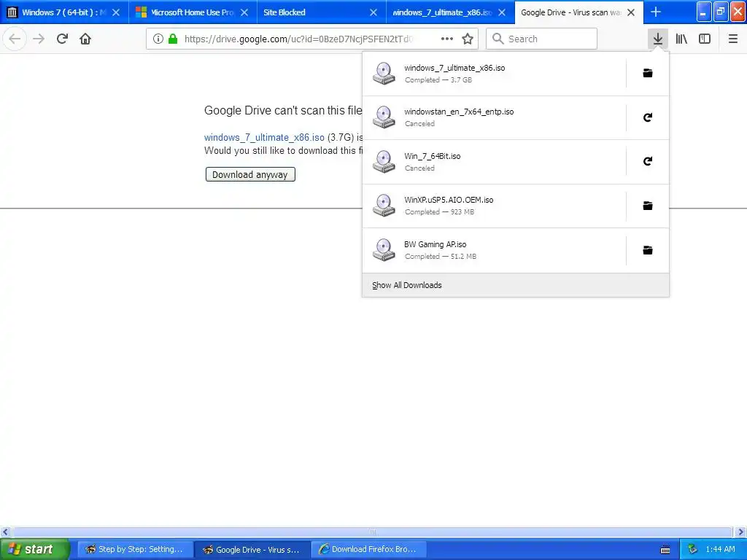Click the scroll left arrow
This screenshot has height=560, width=747.
coord(5,532)
